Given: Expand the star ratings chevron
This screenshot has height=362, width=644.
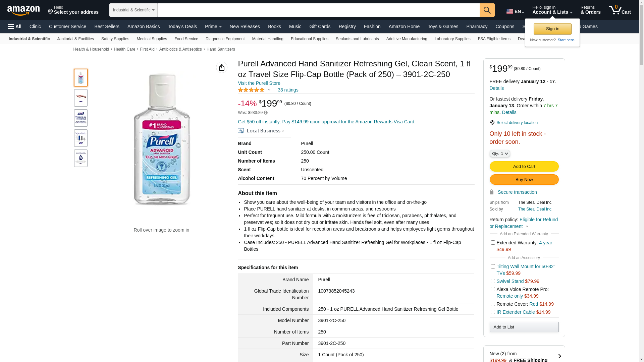Looking at the screenshot, I should point(269,90).
